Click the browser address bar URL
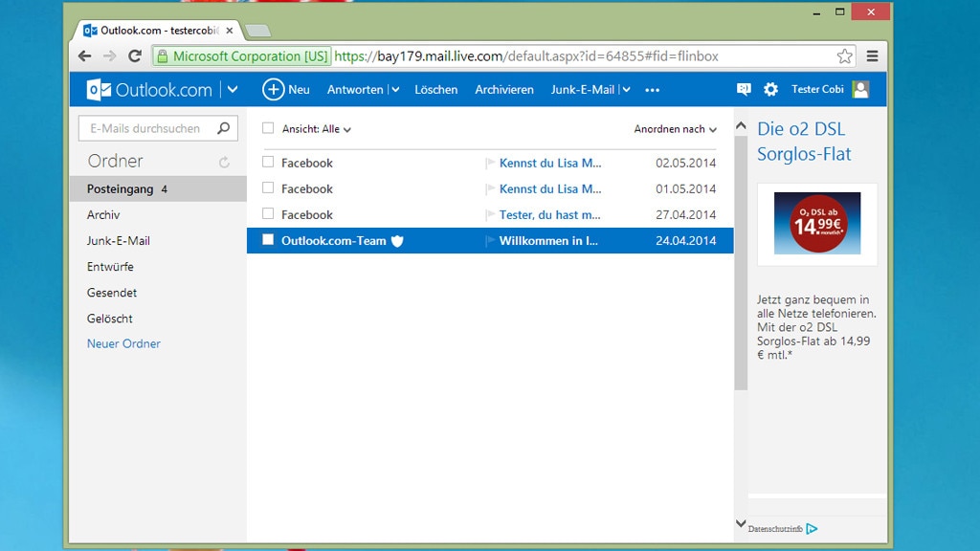Viewport: 980px width, 551px height. click(526, 56)
